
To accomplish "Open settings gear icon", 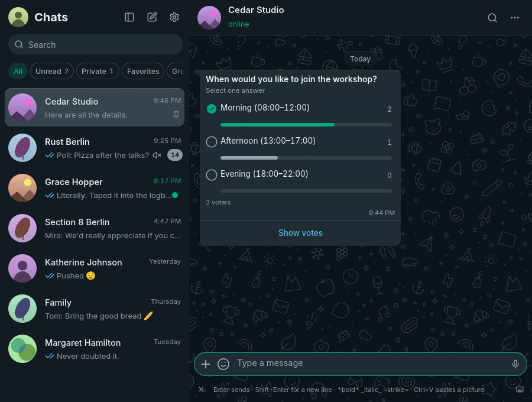I will point(174,17).
